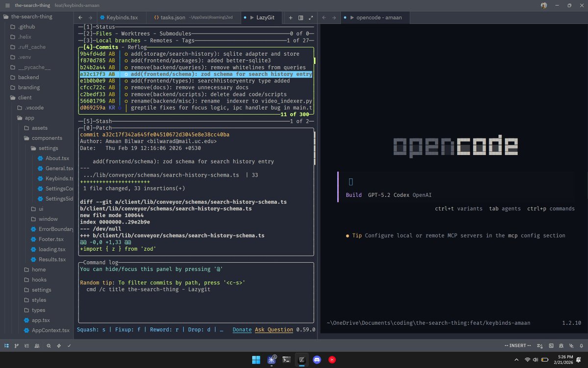
Task: Open the red YouTube Music taskbar icon
Action: click(x=332, y=360)
